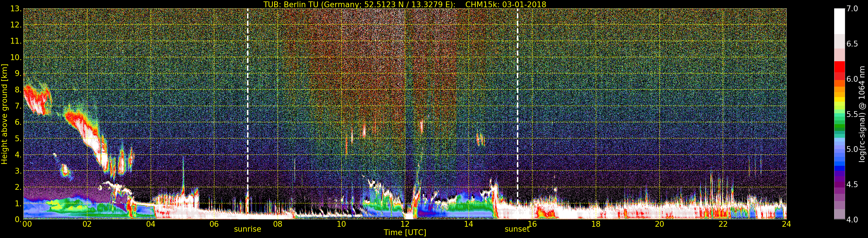Click the height axis tick label '0.'
Viewport: 868px width, 238px height.
click(x=18, y=220)
